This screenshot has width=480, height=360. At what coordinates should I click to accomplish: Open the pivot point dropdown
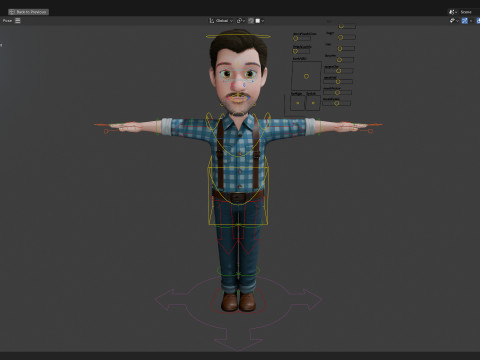(241, 21)
